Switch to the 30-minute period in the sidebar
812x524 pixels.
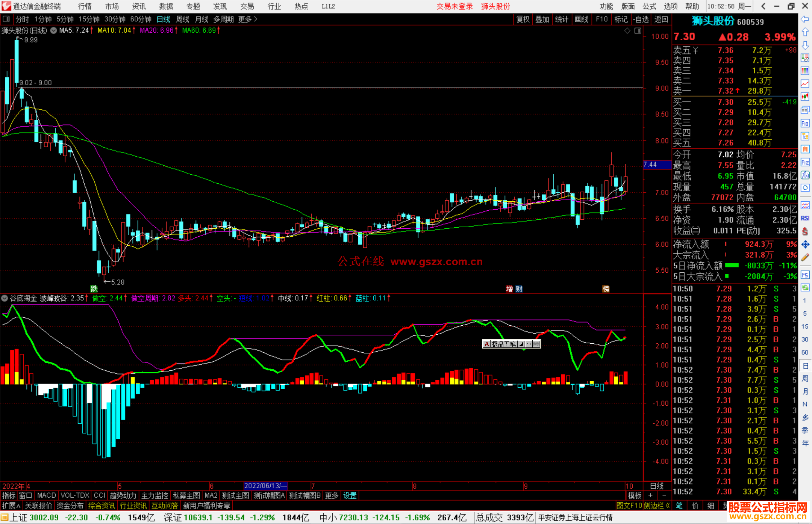(x=804, y=339)
